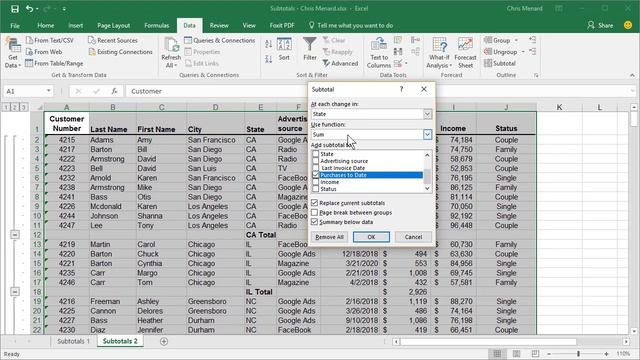This screenshot has width=640, height=360.
Task: Show outline level 1
Action: (6, 107)
